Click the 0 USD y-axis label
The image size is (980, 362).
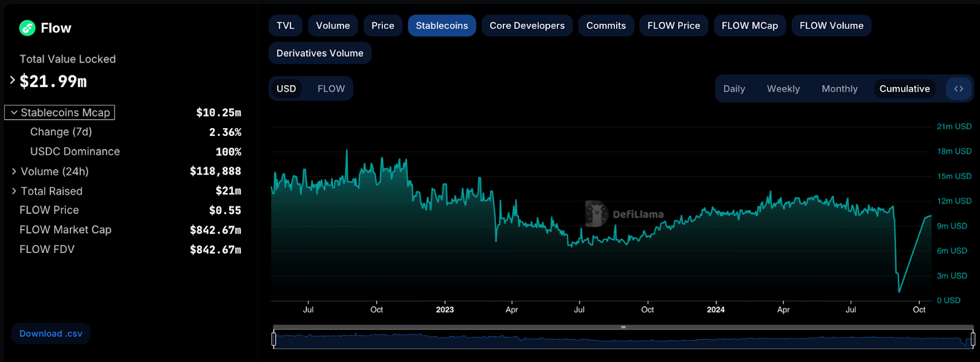click(x=949, y=301)
